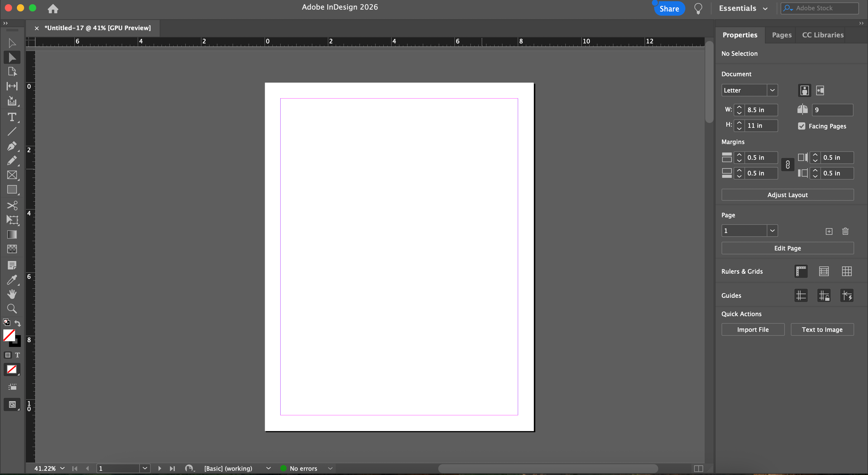Select the Pen tool
Screen dimensions: 868x475
click(x=12, y=146)
